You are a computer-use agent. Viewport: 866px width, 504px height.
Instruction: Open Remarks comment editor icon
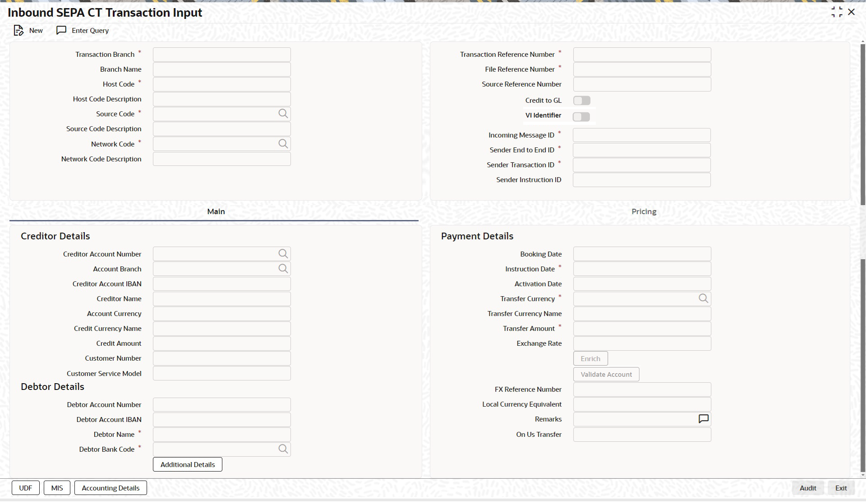coord(703,419)
